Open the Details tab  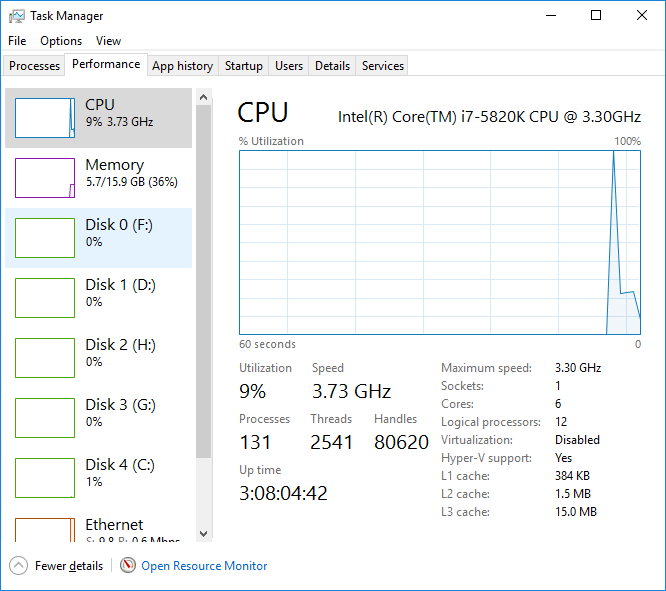(332, 66)
